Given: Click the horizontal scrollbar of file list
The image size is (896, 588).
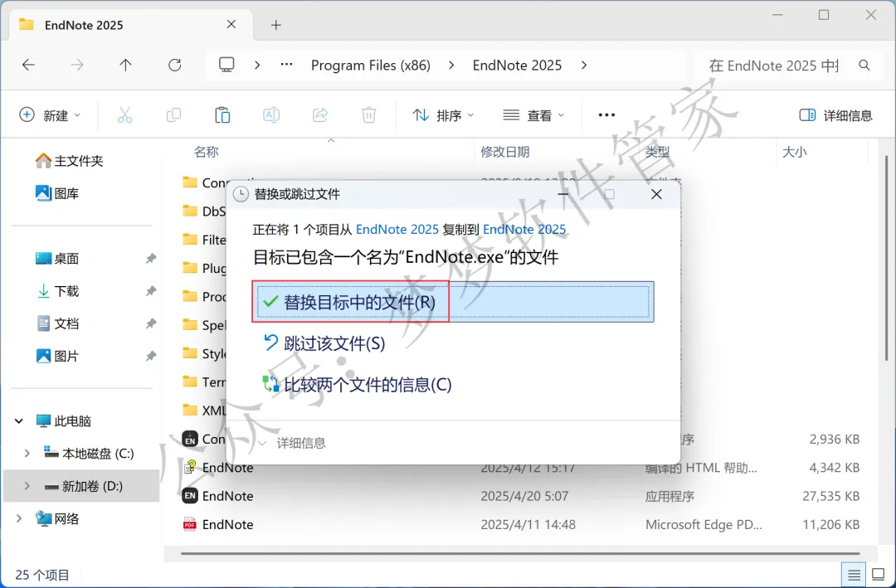Looking at the screenshot, I should [x=520, y=553].
